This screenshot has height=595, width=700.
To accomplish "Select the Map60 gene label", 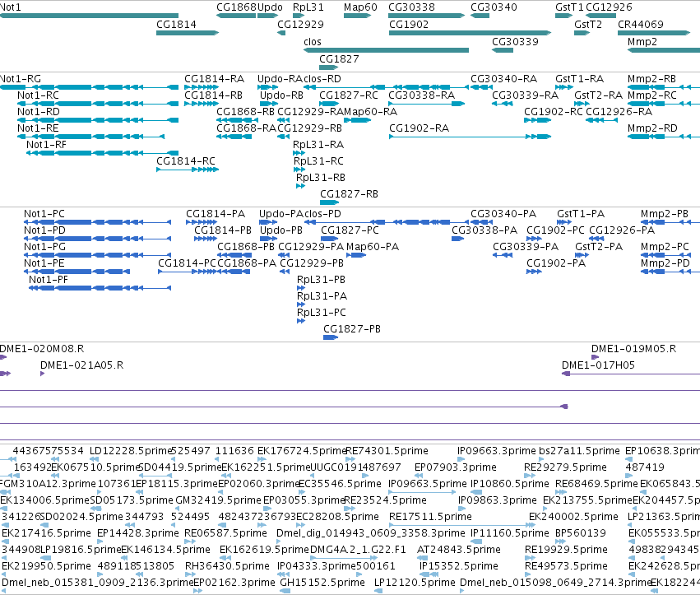I will pyautogui.click(x=360, y=7).
